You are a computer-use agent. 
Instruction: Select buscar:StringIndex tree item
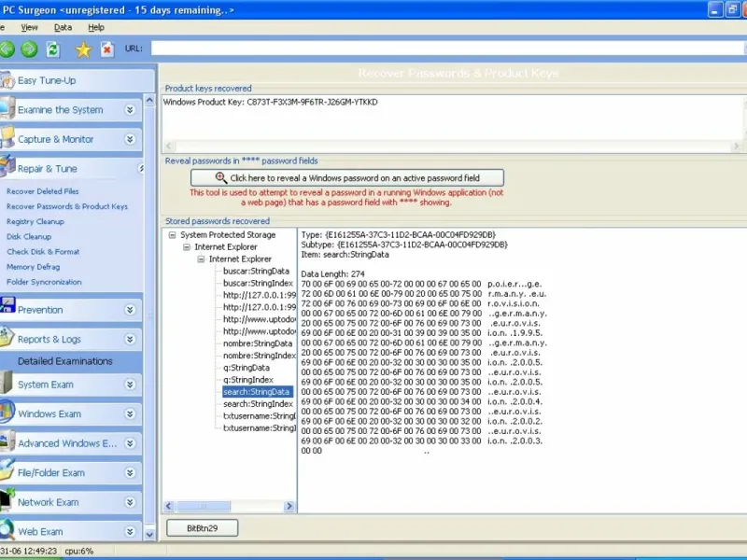(x=259, y=283)
